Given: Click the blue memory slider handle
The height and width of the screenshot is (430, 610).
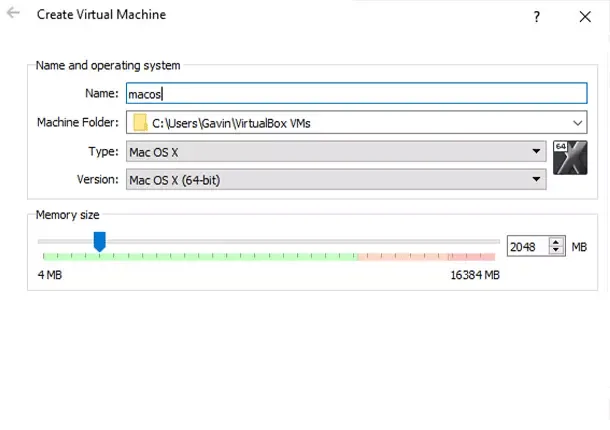Looking at the screenshot, I should point(99,241).
